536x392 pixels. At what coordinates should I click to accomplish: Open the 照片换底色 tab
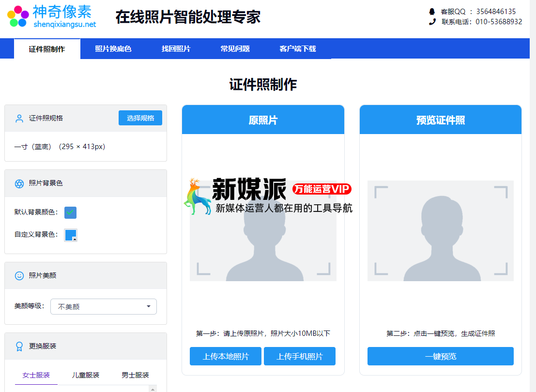click(113, 49)
